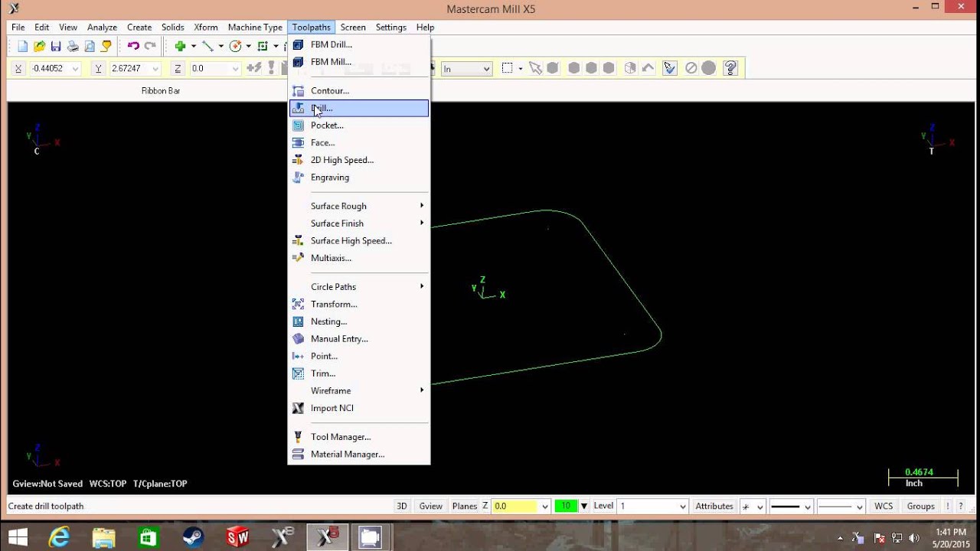This screenshot has height=551, width=980.
Task: Open the line width dropdown
Action: point(859,507)
